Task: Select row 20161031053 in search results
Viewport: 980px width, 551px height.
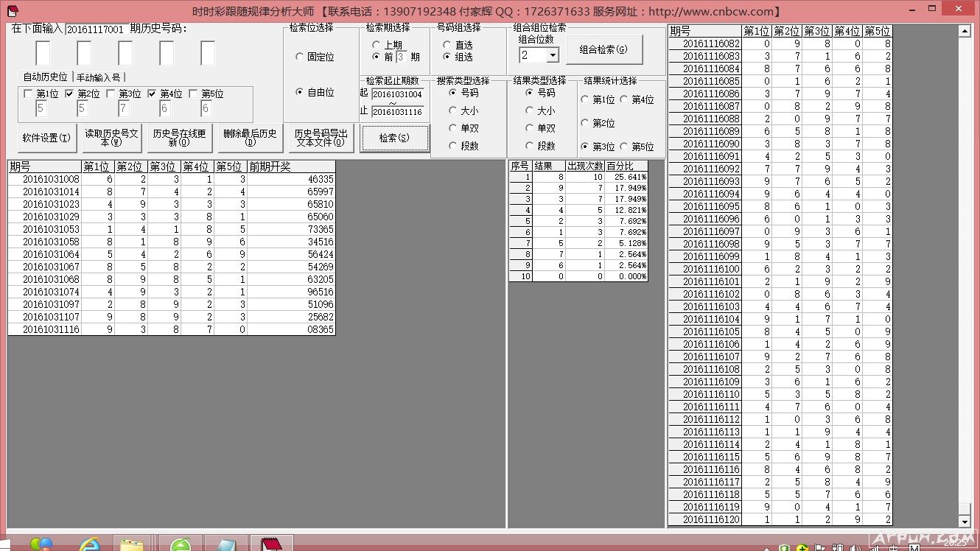Action: (x=171, y=229)
